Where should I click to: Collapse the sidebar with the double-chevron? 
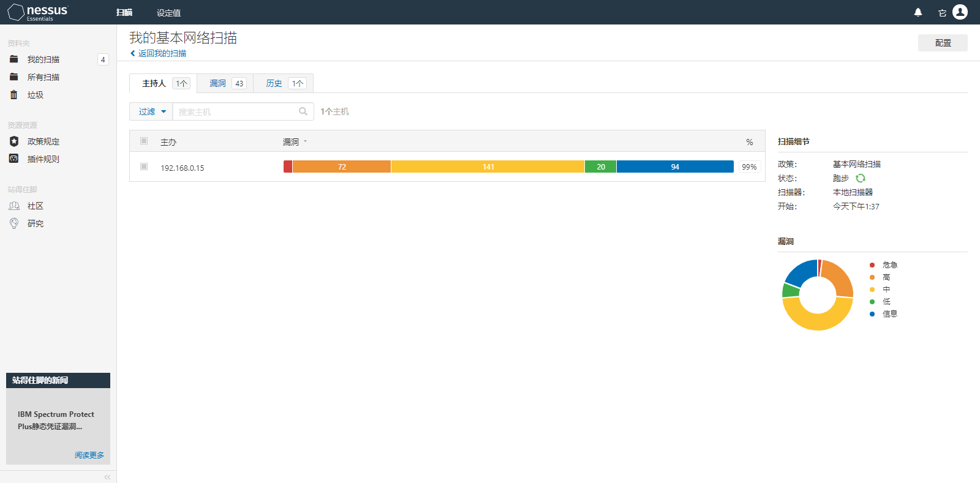(x=107, y=477)
